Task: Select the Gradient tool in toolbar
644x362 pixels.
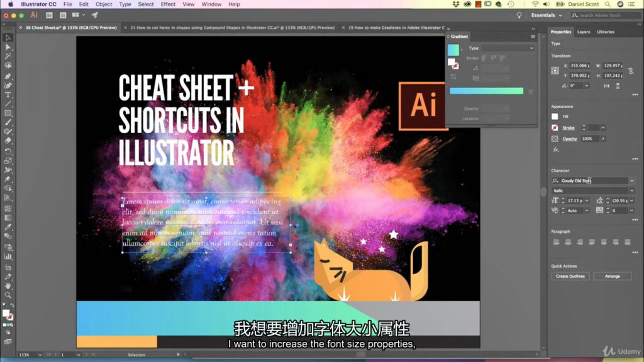Action: pyautogui.click(x=8, y=218)
